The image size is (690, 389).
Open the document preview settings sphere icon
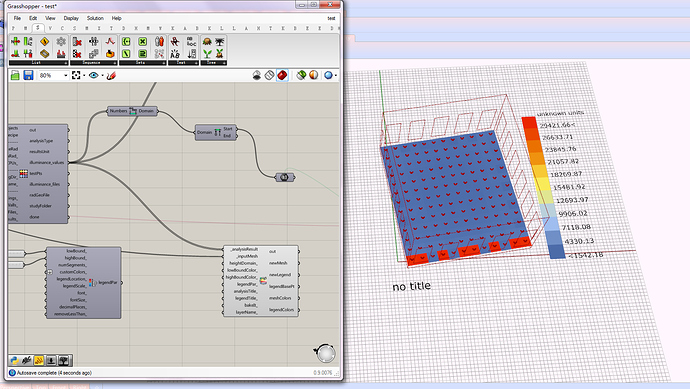point(313,75)
